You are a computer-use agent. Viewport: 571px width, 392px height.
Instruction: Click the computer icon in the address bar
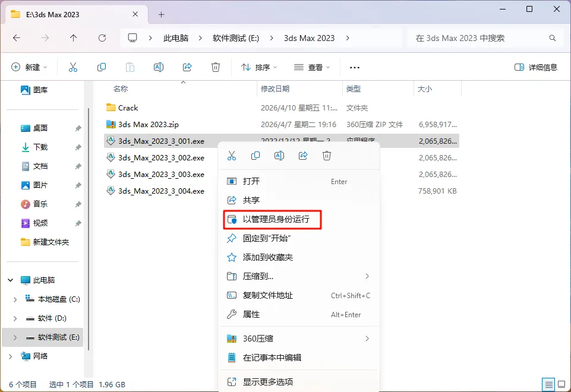click(133, 38)
